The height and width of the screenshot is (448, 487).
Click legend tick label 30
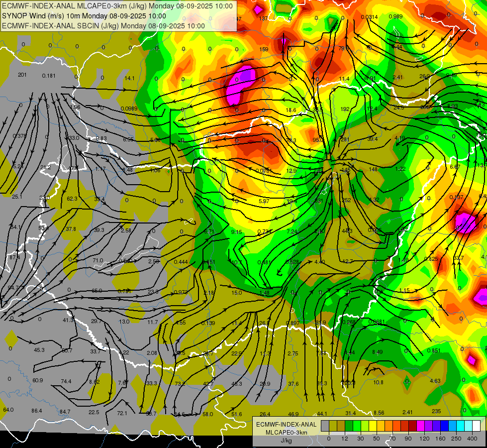coord(361,439)
